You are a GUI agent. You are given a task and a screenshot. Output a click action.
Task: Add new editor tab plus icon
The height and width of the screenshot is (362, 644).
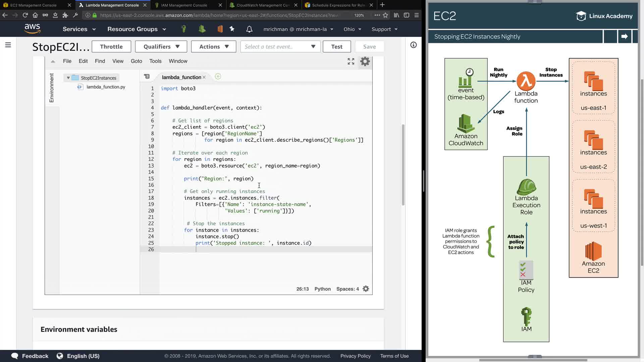coord(218,76)
